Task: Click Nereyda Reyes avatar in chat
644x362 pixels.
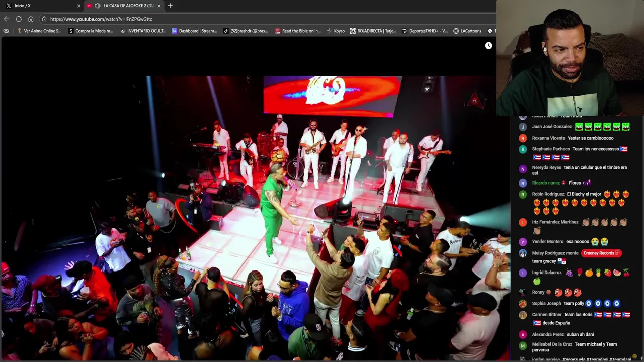Action: (523, 169)
